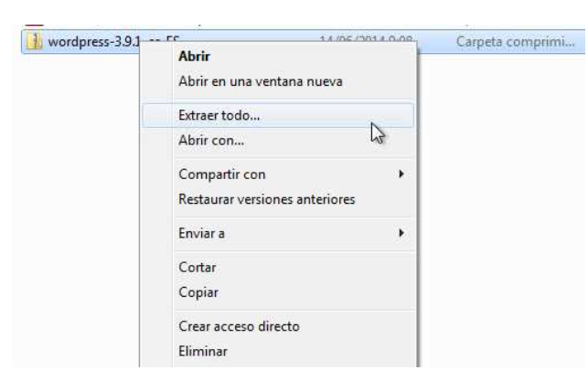The image size is (588, 370).
Task: Click the wordpress zip folder icon
Action: [34, 42]
